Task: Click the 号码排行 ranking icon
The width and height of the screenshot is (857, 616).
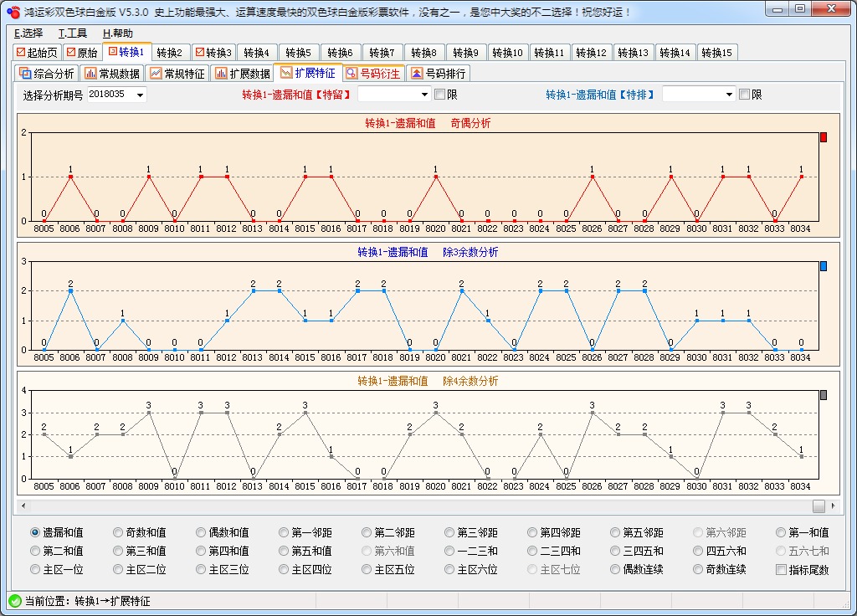Action: [417, 74]
